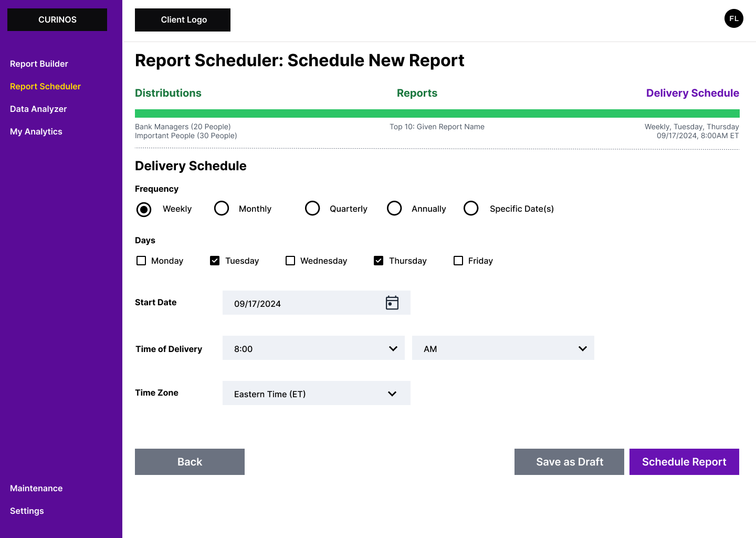Check the Monday checkbox
756x538 pixels.
click(x=141, y=261)
